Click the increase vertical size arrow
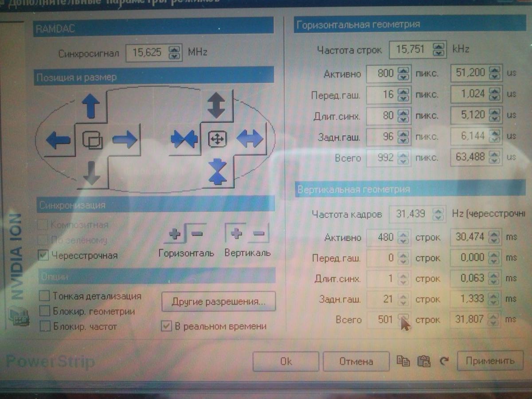This screenshot has height=399, width=532. [x=216, y=106]
